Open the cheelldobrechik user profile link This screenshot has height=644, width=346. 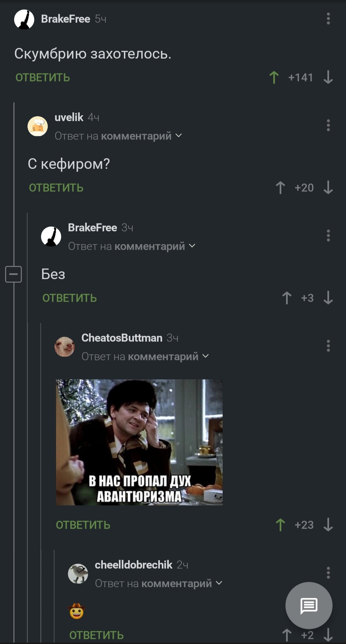pos(134,565)
